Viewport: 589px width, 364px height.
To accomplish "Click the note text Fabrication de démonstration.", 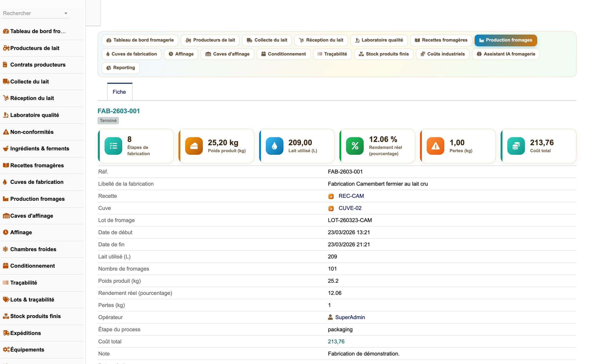I will pos(364,353).
